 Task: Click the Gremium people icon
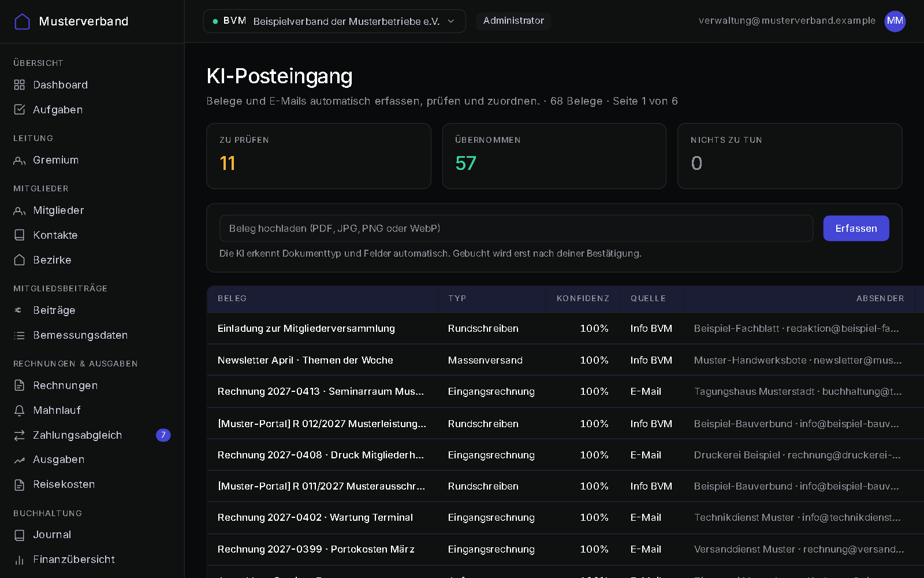point(20,160)
